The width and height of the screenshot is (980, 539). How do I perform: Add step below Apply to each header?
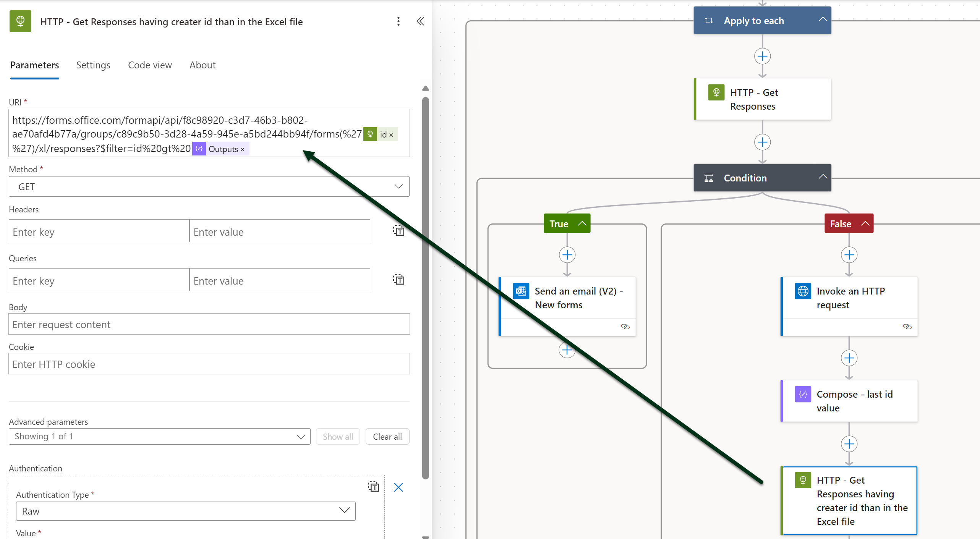pyautogui.click(x=762, y=57)
